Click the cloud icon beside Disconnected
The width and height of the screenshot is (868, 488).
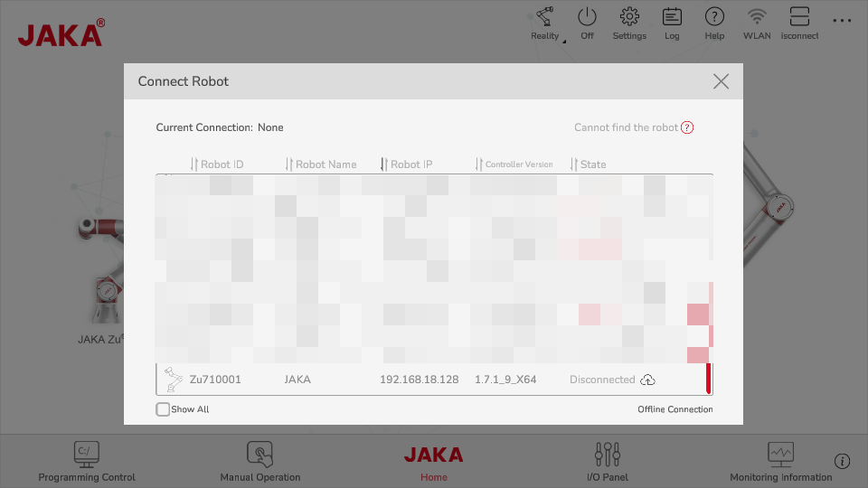tap(647, 380)
